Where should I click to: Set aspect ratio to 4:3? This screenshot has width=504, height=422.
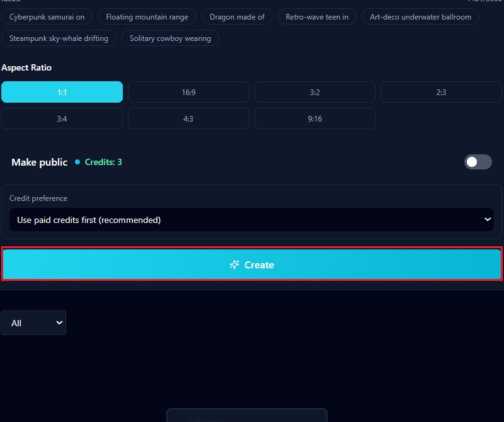click(x=188, y=118)
